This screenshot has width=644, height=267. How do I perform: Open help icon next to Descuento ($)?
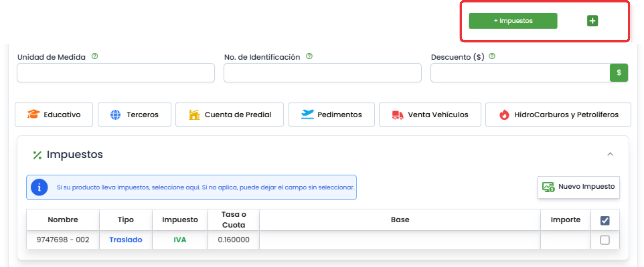[x=492, y=56]
